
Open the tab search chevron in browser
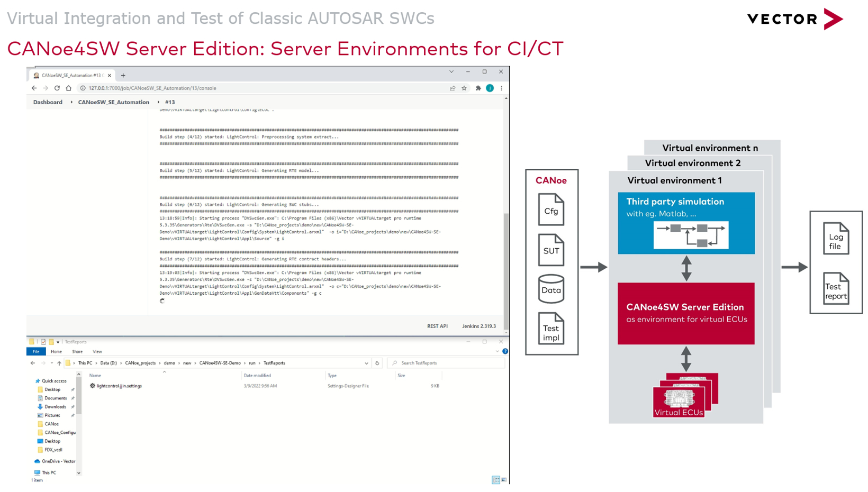(x=451, y=71)
